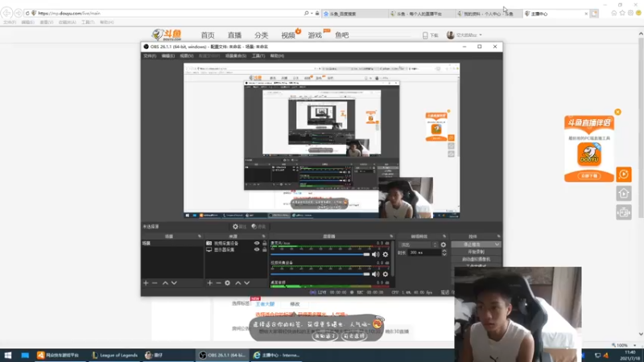The height and width of the screenshot is (362, 644).
Task: Click the mobile download icon on Douyu header
Action: (425, 35)
